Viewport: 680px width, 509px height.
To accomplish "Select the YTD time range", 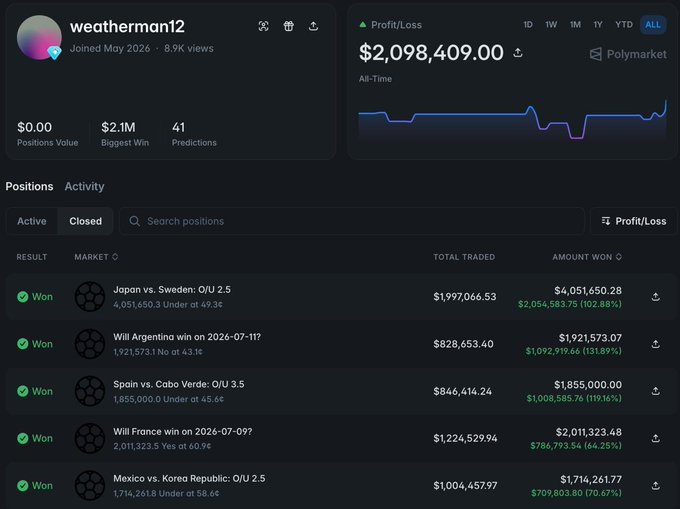I will pyautogui.click(x=624, y=25).
